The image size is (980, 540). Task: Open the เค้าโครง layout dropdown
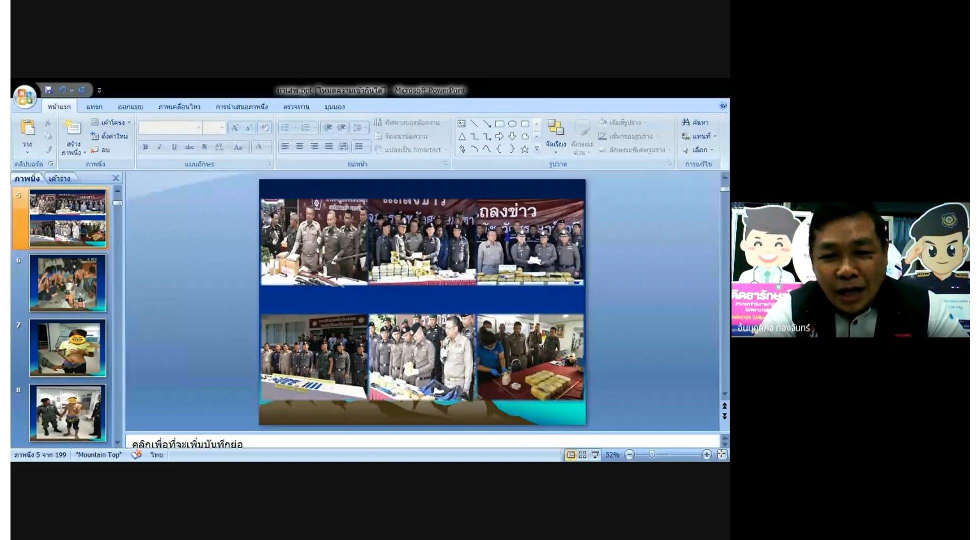[111, 122]
